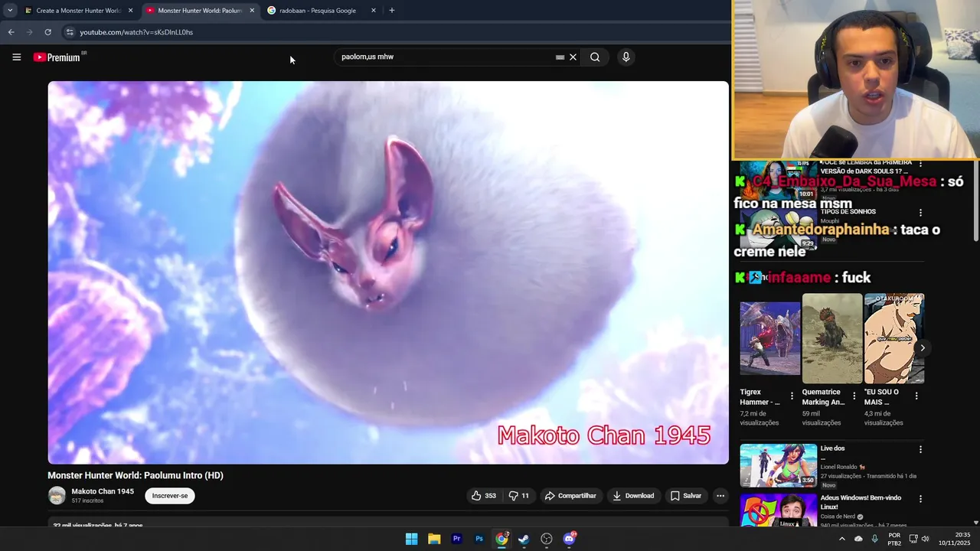Open the 'Adeus Windows! Bem-vindo Linux!' video title
The image size is (980, 551).
861,502
